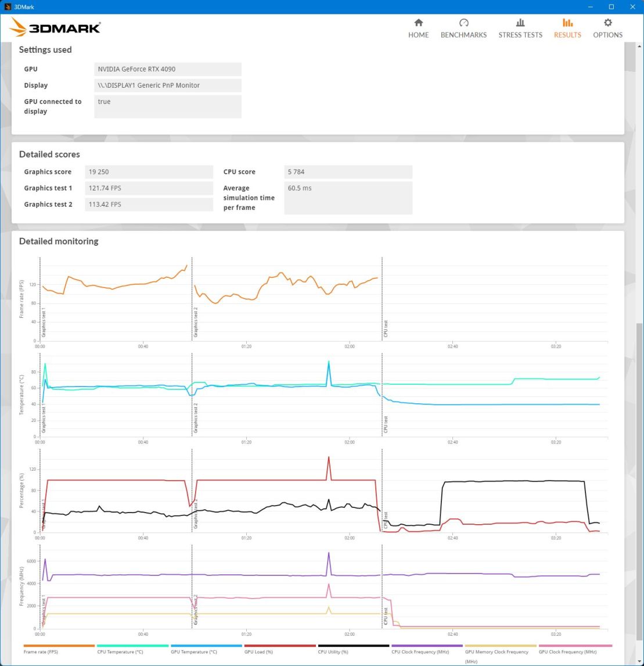Viewport: 644px width, 666px height.
Task: Click the NVIDIA GeForce RTX 4090 field
Action: (167, 69)
